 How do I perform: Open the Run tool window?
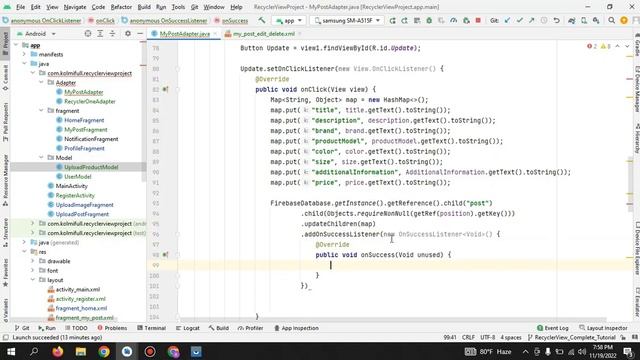pos(47,328)
